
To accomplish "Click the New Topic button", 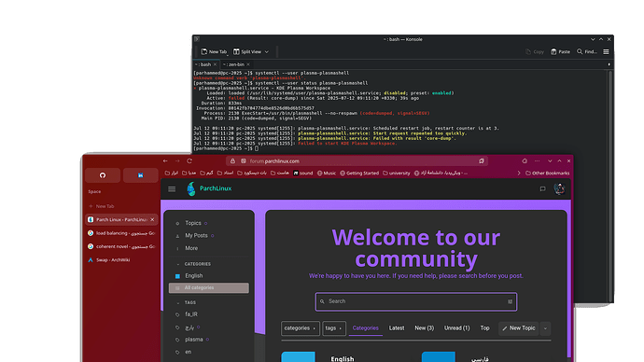I will point(518,327).
